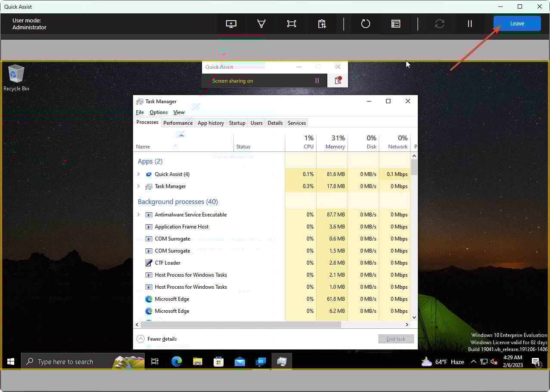This screenshot has height=392, width=550.
Task: Click the End task button
Action: coord(396,339)
